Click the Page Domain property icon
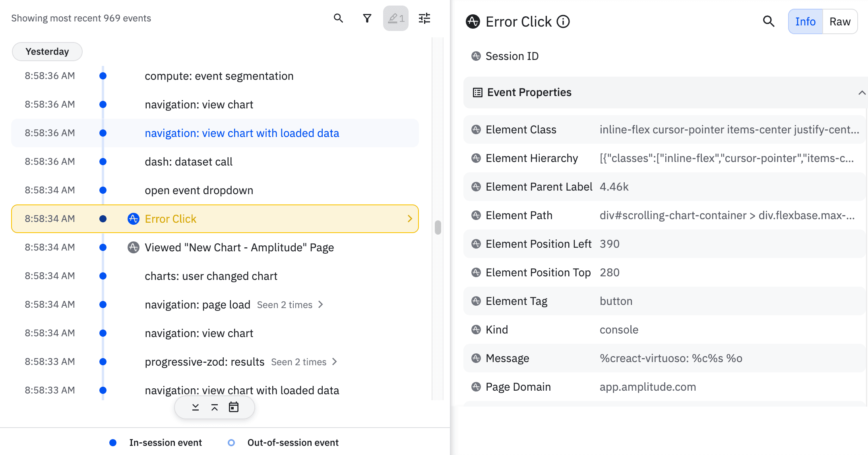Screen dimensions: 868x455 (476, 387)
